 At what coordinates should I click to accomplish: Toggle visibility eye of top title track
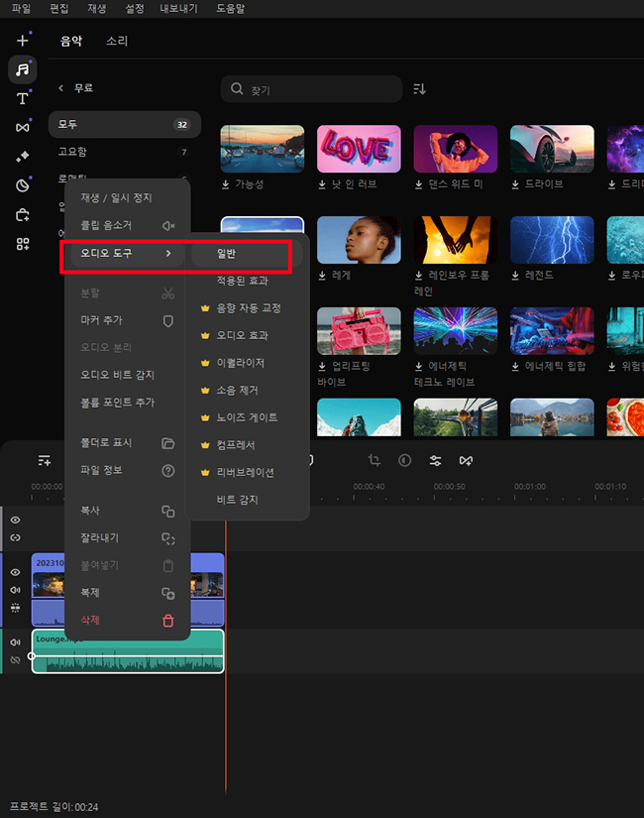point(16,521)
